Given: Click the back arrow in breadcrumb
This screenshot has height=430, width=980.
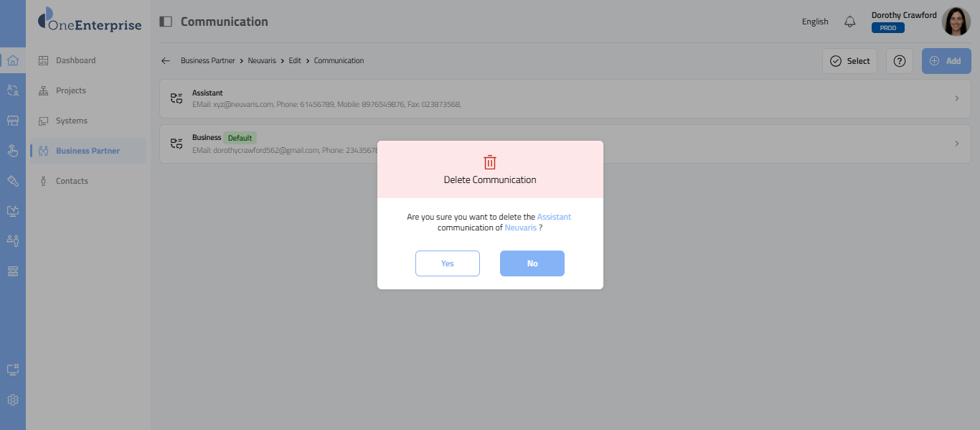Looking at the screenshot, I should pos(166,61).
